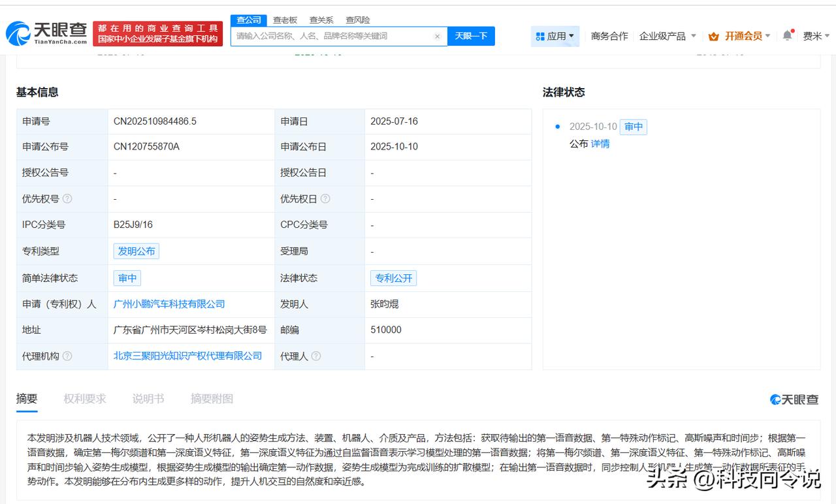This screenshot has height=504, width=836.
Task: Open the TianYanCha logo homepage
Action: point(46,33)
